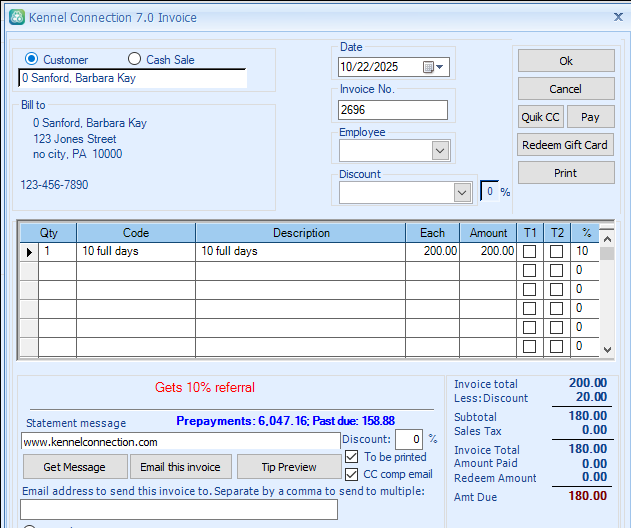The height and width of the screenshot is (528, 631).
Task: Toggle the To be printed checkbox
Action: pyautogui.click(x=351, y=457)
